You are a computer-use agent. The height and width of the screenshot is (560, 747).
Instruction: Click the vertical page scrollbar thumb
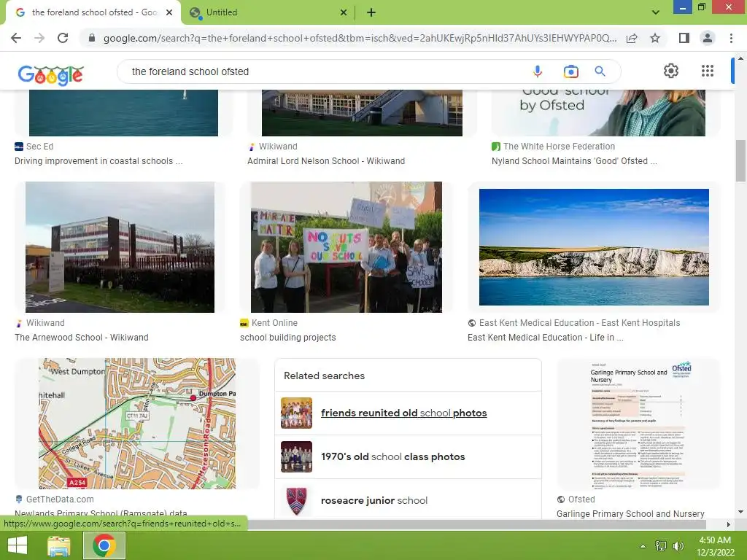tap(740, 160)
